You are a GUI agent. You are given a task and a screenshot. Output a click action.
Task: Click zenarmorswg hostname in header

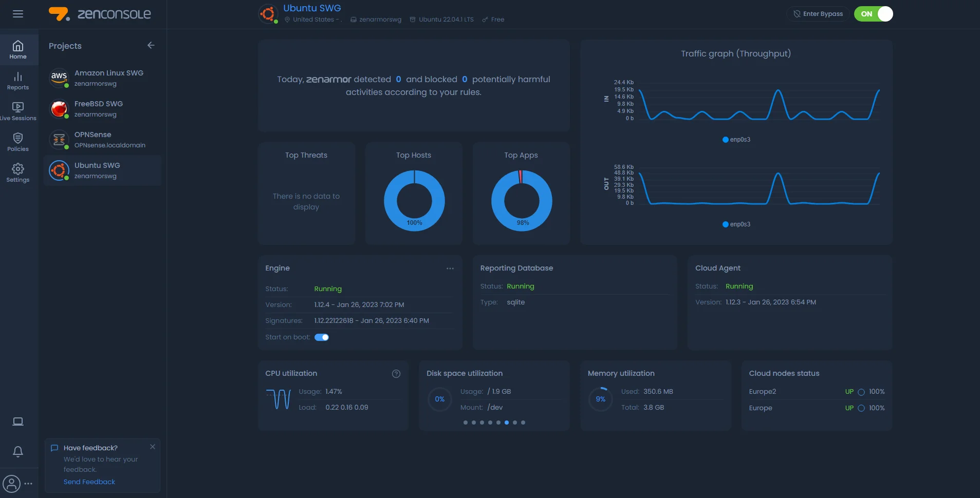pyautogui.click(x=380, y=20)
